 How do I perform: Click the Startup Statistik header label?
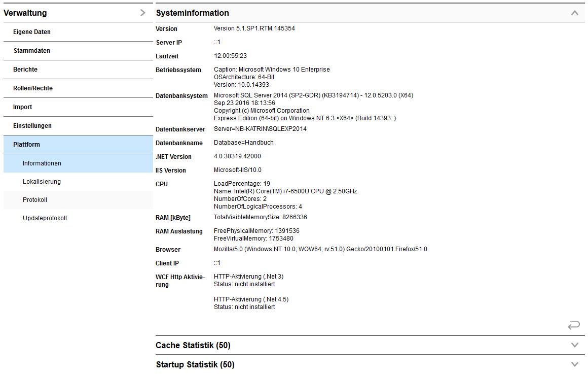[x=195, y=364]
